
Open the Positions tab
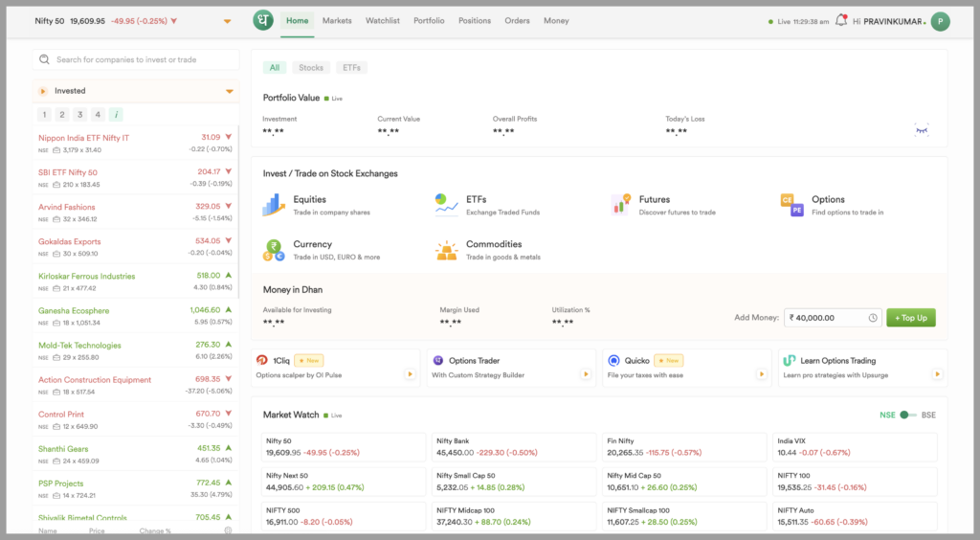pyautogui.click(x=475, y=21)
